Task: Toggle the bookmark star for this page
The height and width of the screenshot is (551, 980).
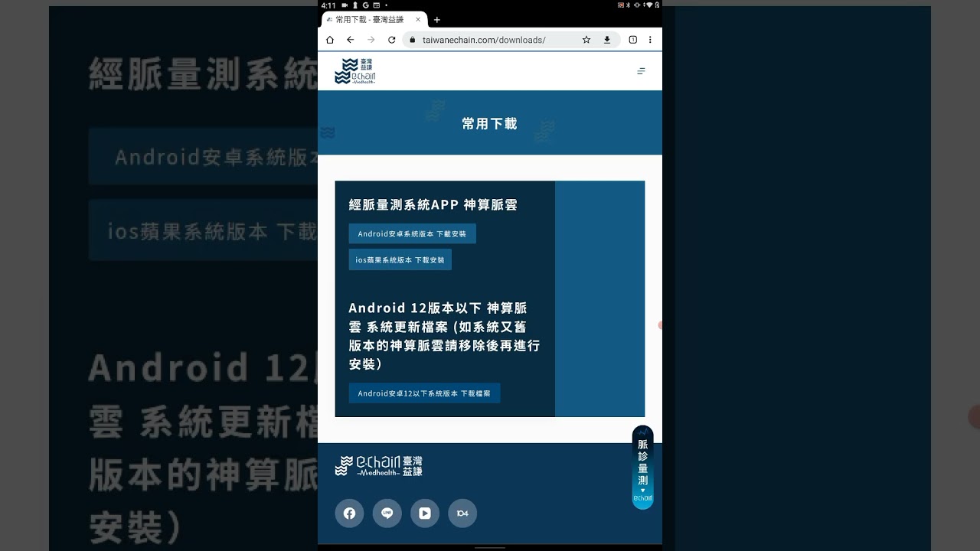Action: [x=586, y=39]
